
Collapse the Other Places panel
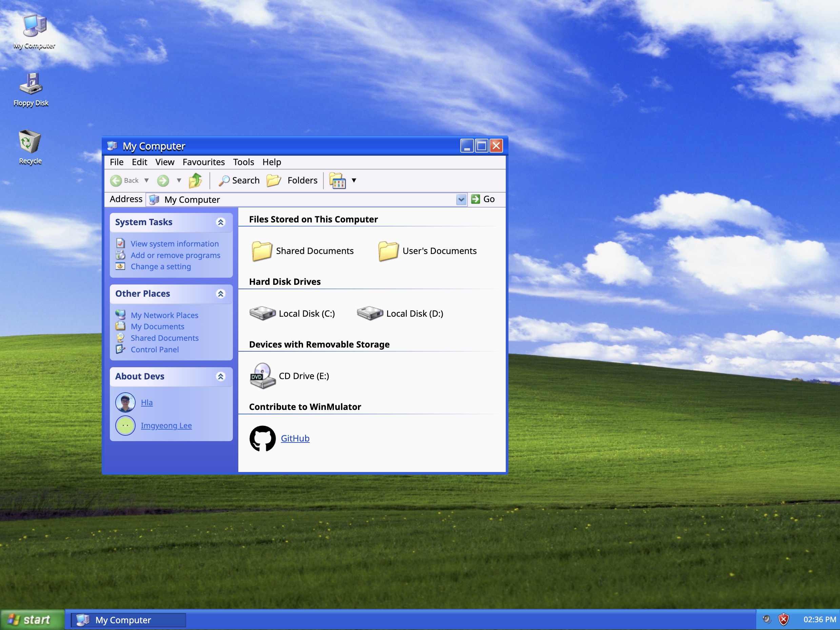coord(221,294)
